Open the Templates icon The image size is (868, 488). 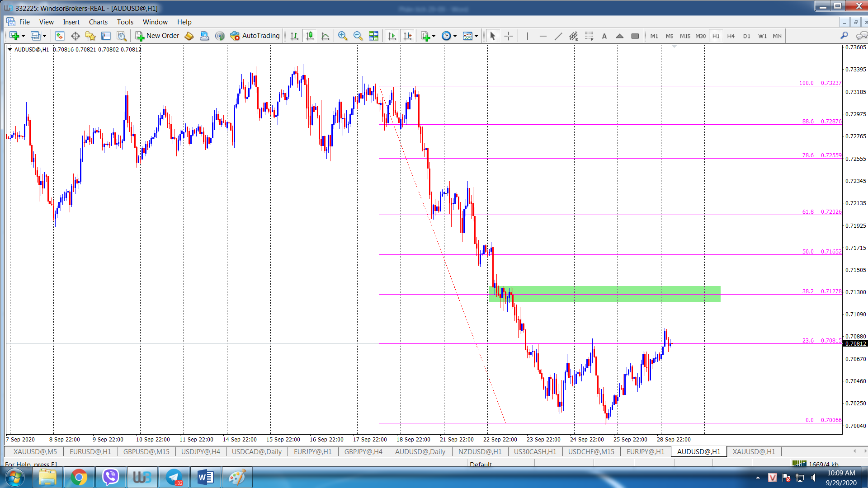coord(467,36)
